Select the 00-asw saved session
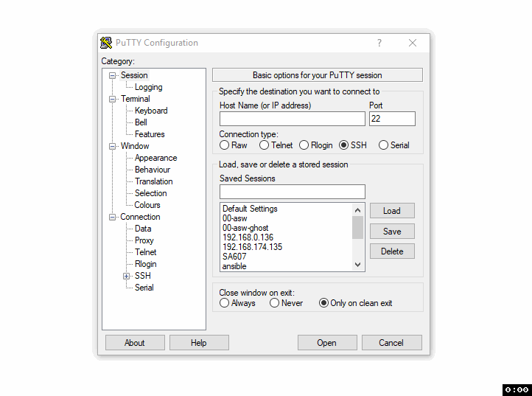 pos(234,218)
